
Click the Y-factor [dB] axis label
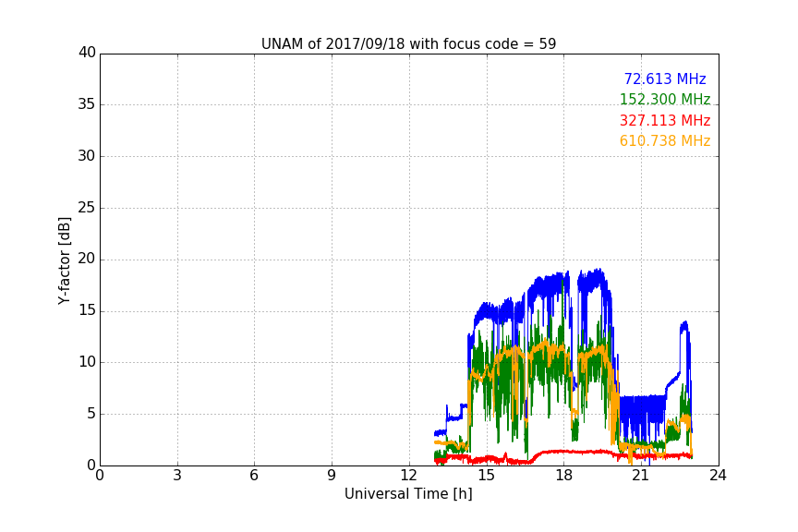point(65,260)
